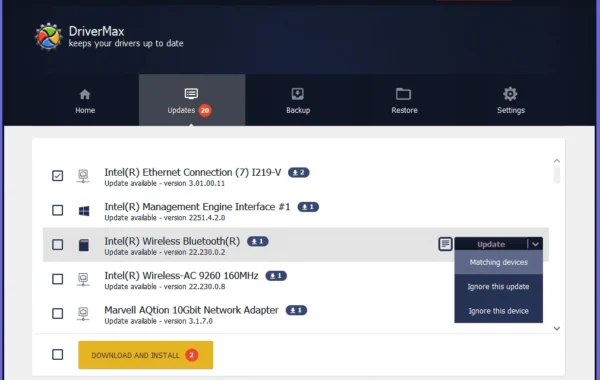Open the Backup tab
600x380 pixels.
[x=298, y=101]
